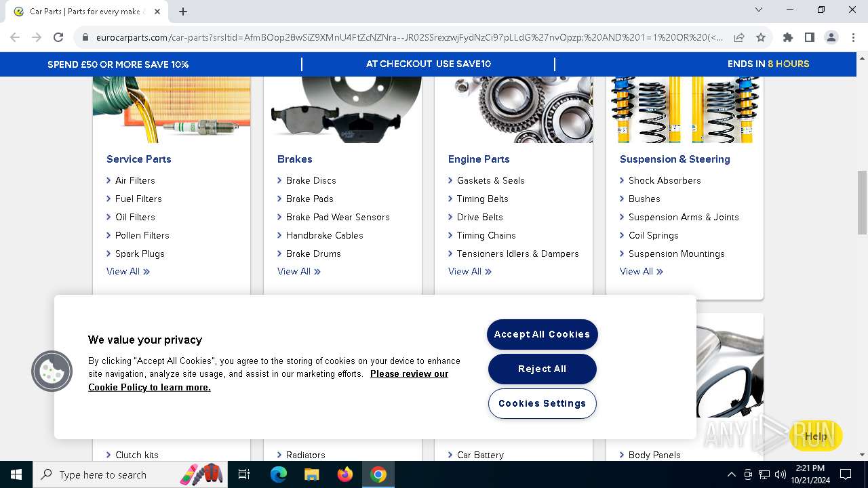This screenshot has height=488, width=868.
Task: Select Fuel Filters link
Action: pyautogui.click(x=138, y=199)
